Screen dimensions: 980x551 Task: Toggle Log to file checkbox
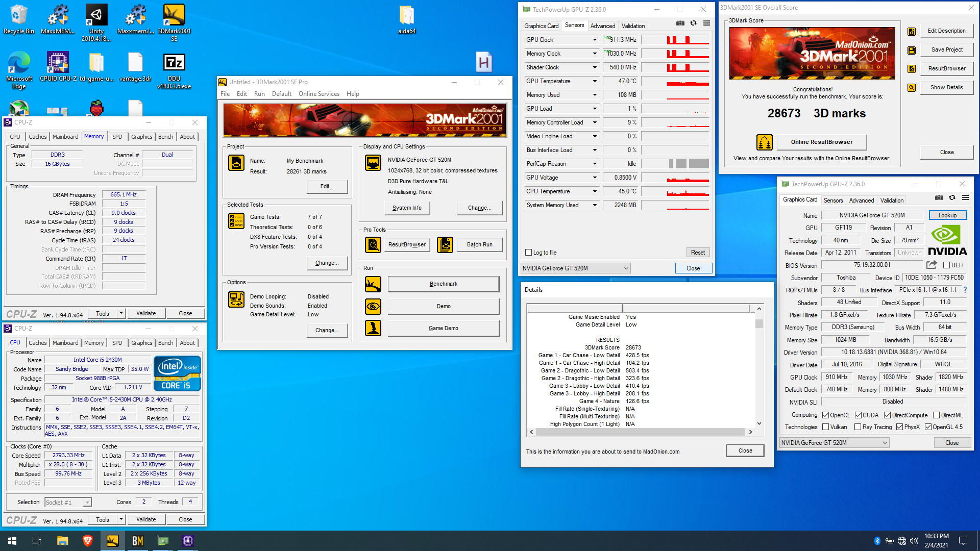(x=529, y=253)
